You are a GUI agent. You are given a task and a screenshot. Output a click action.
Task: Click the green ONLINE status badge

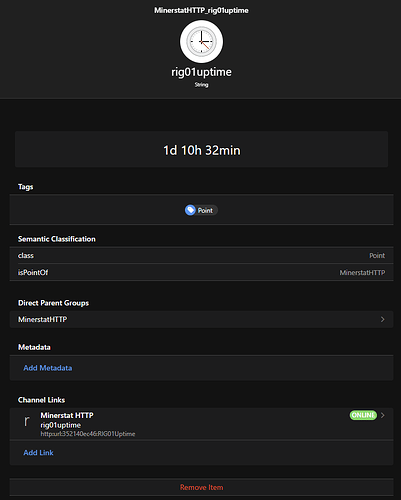click(x=363, y=415)
